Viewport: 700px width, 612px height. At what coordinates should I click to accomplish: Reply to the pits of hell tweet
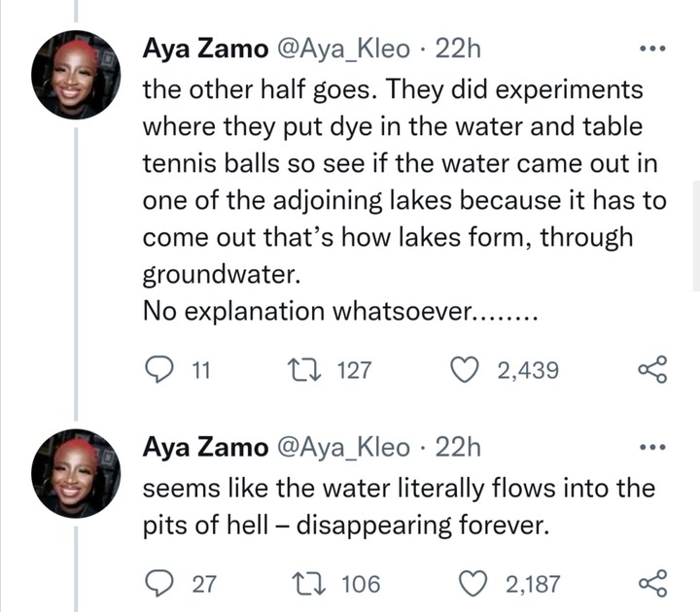tap(158, 584)
